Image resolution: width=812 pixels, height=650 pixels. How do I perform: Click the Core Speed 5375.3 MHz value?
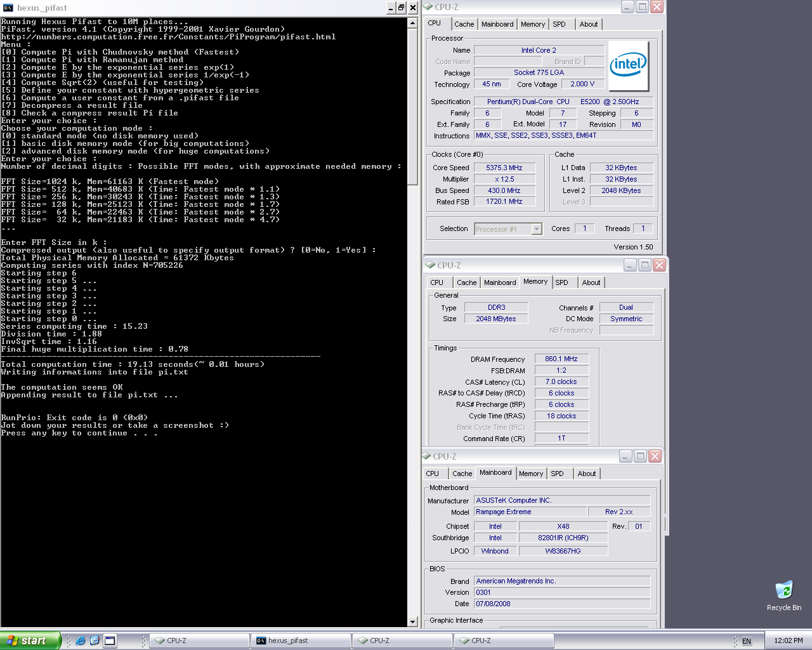click(504, 168)
